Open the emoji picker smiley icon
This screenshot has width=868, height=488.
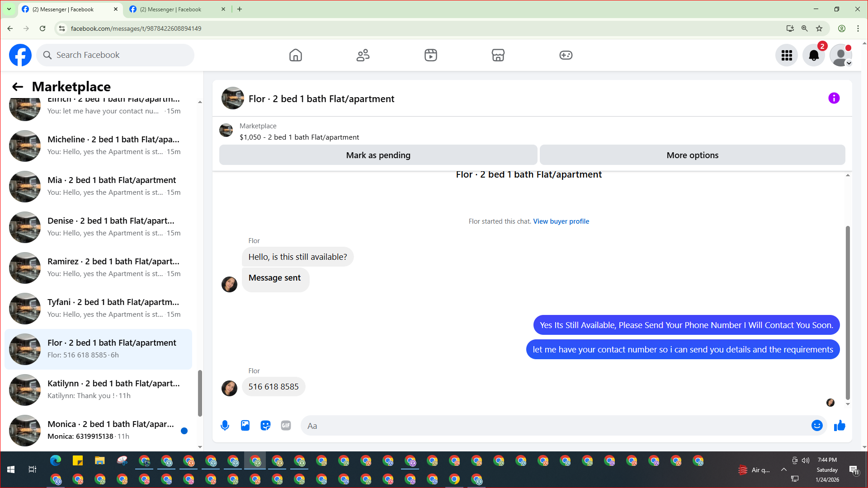coord(816,426)
